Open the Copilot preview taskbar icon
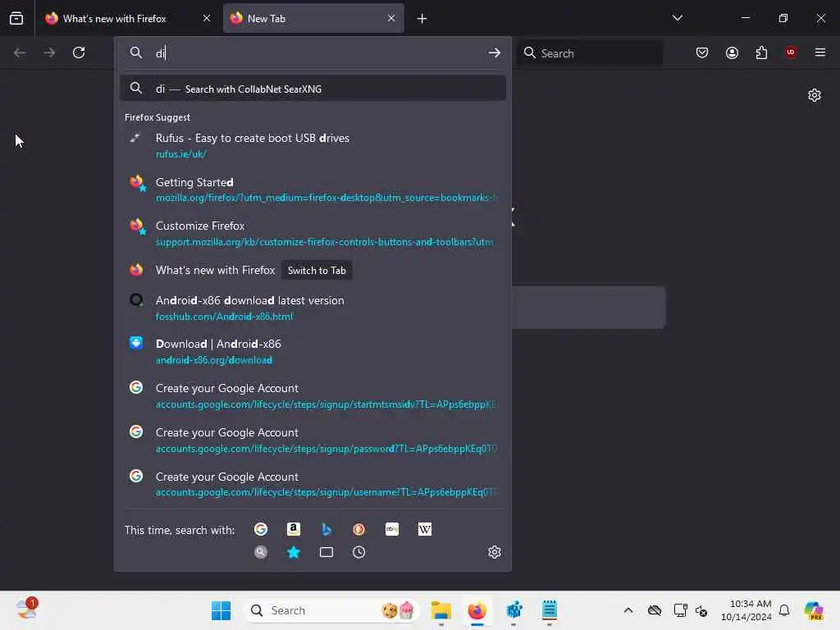Image resolution: width=840 pixels, height=630 pixels. point(814,610)
